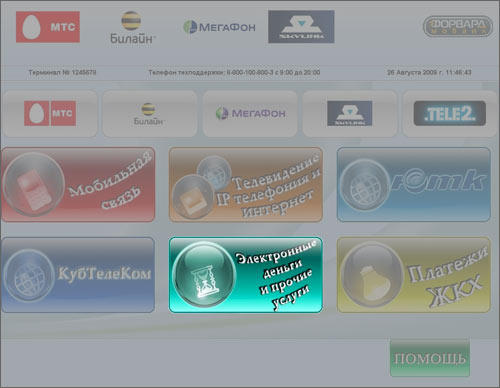Tap the Beeline logo in the top banner
Viewport: 500px width, 388px height.
pyautogui.click(x=133, y=27)
